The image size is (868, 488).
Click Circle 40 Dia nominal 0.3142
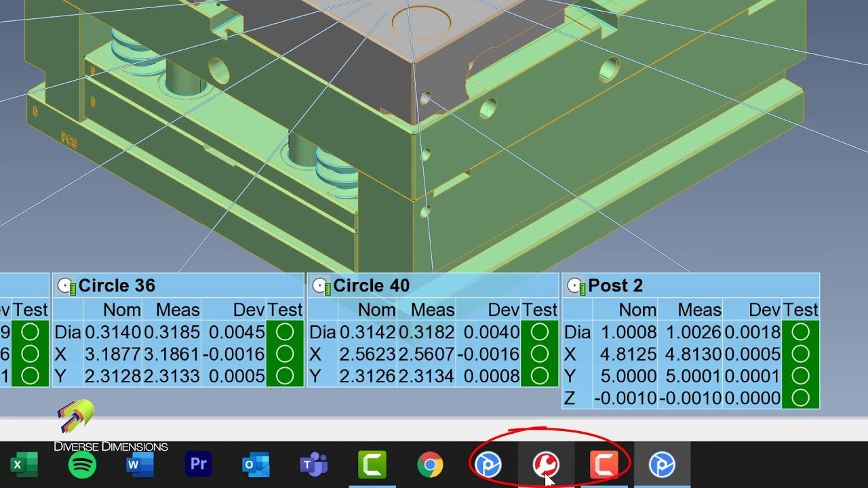pos(368,332)
